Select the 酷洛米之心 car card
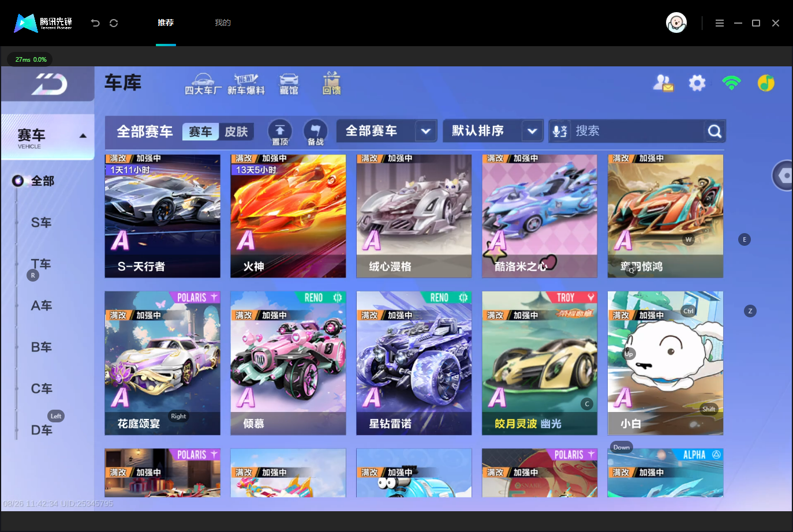Image resolution: width=793 pixels, height=532 pixels. pos(540,216)
